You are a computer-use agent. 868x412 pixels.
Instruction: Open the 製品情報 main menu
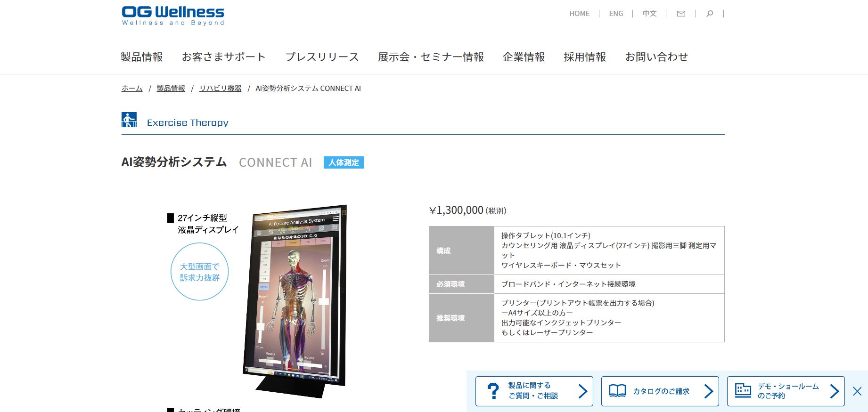tap(142, 57)
